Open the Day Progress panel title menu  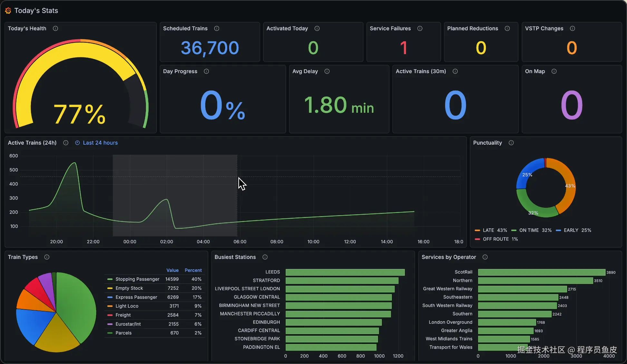tap(180, 71)
